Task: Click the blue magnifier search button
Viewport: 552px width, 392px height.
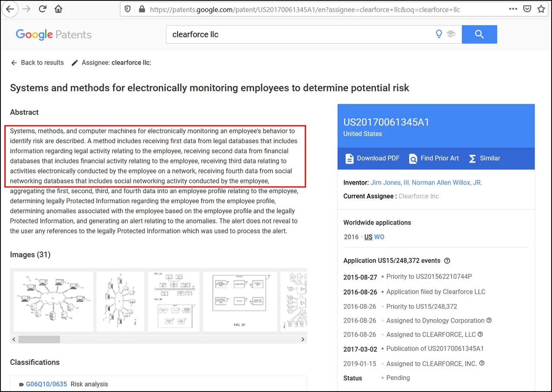Action: pos(479,34)
